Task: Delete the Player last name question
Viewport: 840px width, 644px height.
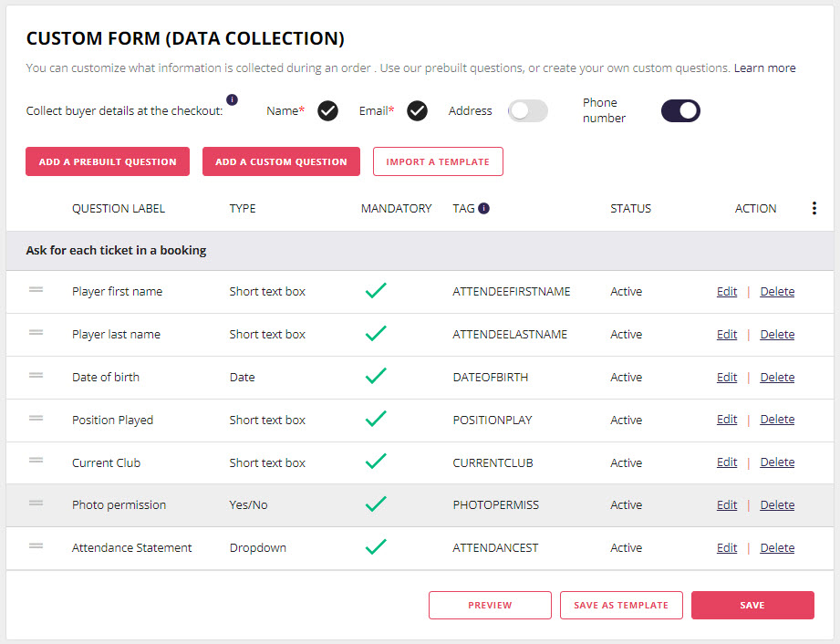Action: coord(777,335)
